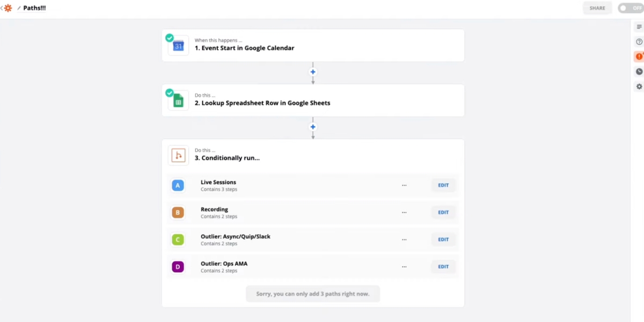Open the settings gear icon

(639, 86)
